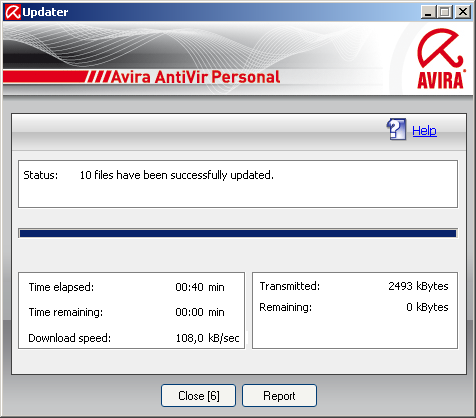
Task: Close the Updater window with X
Action: 463,12
